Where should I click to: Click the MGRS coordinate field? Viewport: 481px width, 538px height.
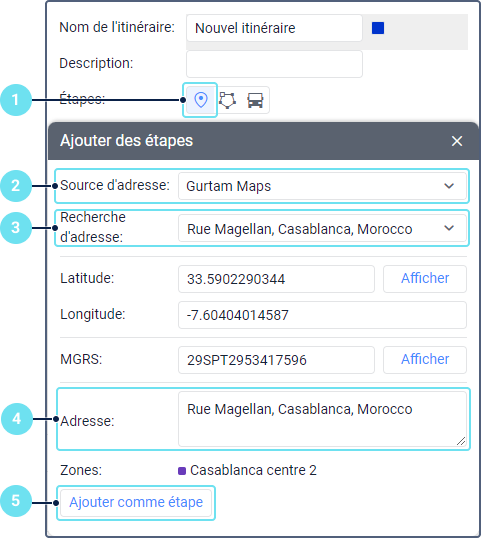point(276,360)
